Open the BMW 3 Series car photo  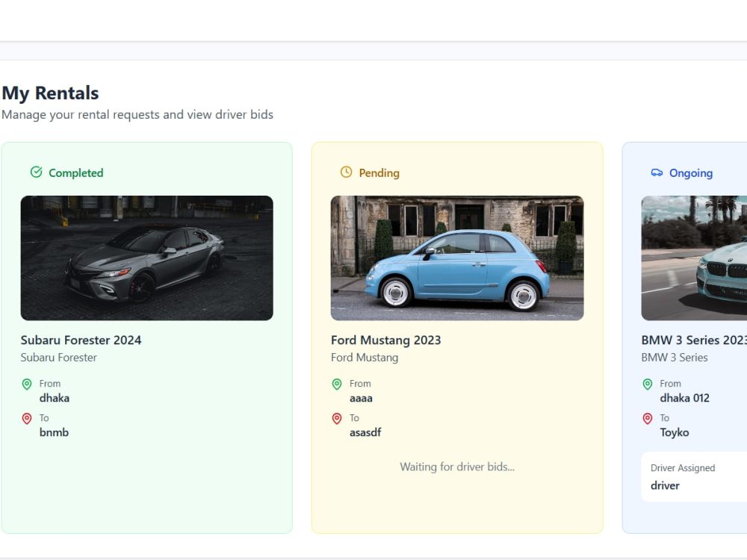[694, 258]
